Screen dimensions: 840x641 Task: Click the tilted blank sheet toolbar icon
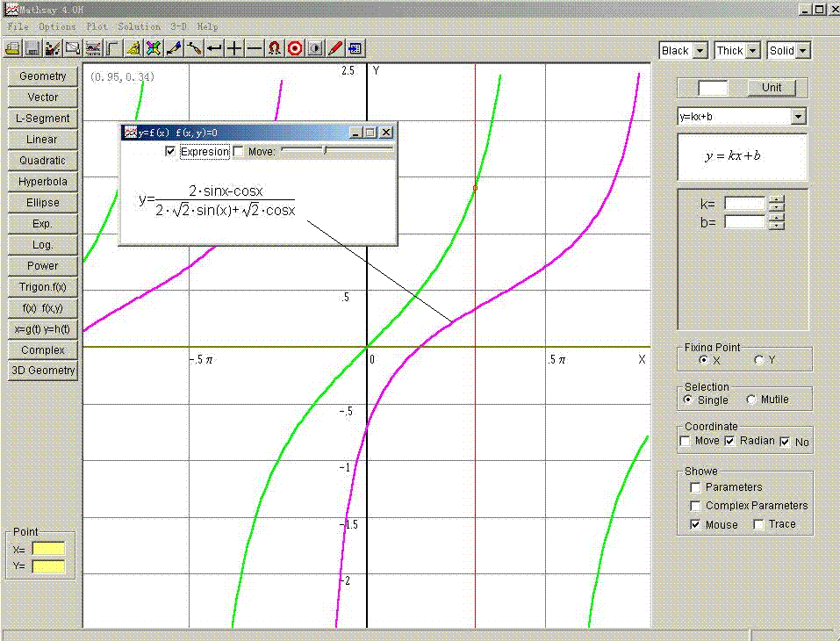click(72, 49)
